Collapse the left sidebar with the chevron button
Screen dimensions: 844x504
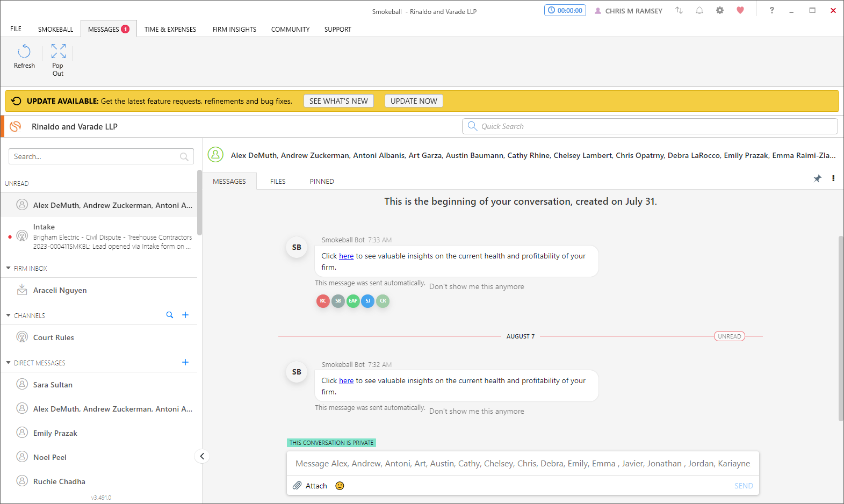[x=202, y=456]
